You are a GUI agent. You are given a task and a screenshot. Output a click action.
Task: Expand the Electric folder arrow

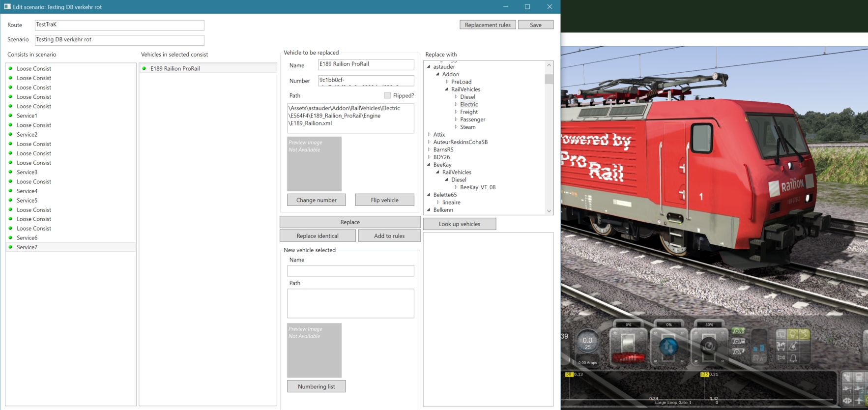coord(456,104)
